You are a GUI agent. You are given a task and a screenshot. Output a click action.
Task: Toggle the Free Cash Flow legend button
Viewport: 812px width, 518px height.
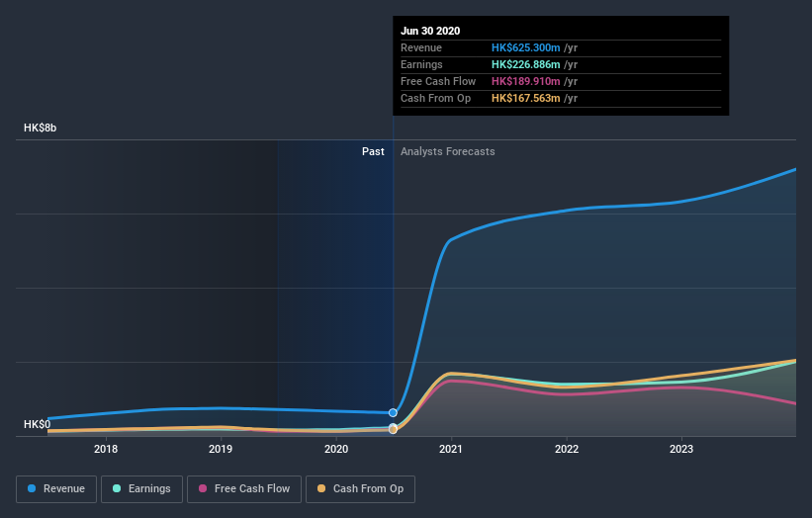[244, 489]
